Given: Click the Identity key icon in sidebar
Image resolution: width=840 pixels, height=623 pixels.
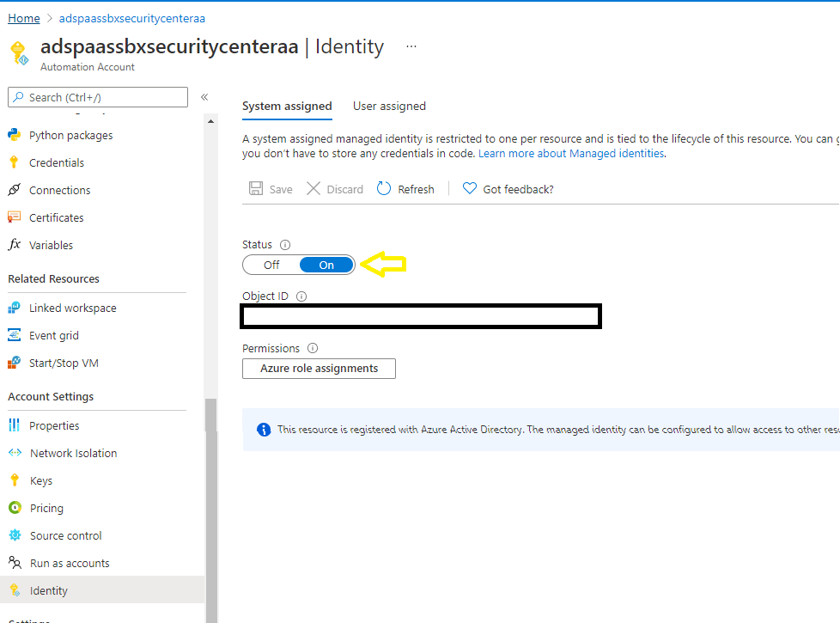Looking at the screenshot, I should tap(15, 590).
